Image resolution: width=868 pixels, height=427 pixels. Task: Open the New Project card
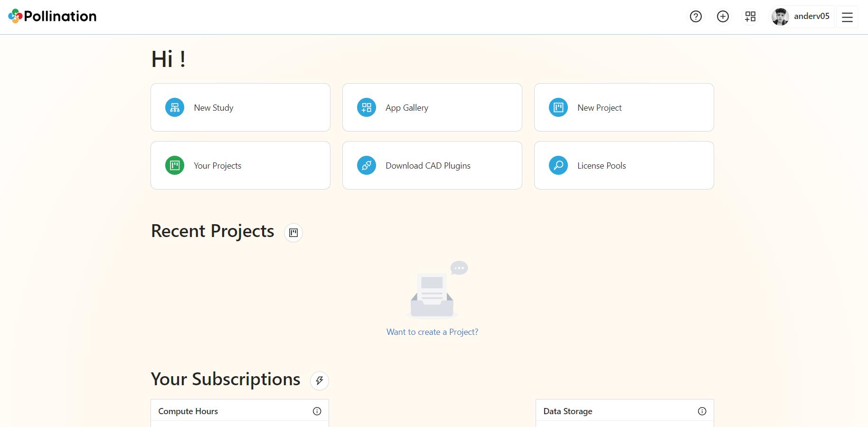(x=624, y=107)
